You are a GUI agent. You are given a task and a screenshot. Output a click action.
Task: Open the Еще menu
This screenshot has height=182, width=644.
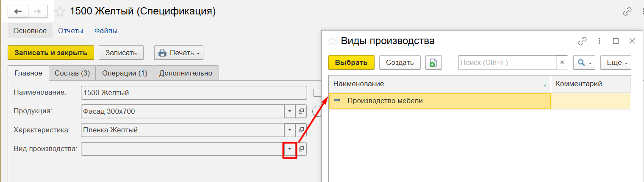point(616,62)
